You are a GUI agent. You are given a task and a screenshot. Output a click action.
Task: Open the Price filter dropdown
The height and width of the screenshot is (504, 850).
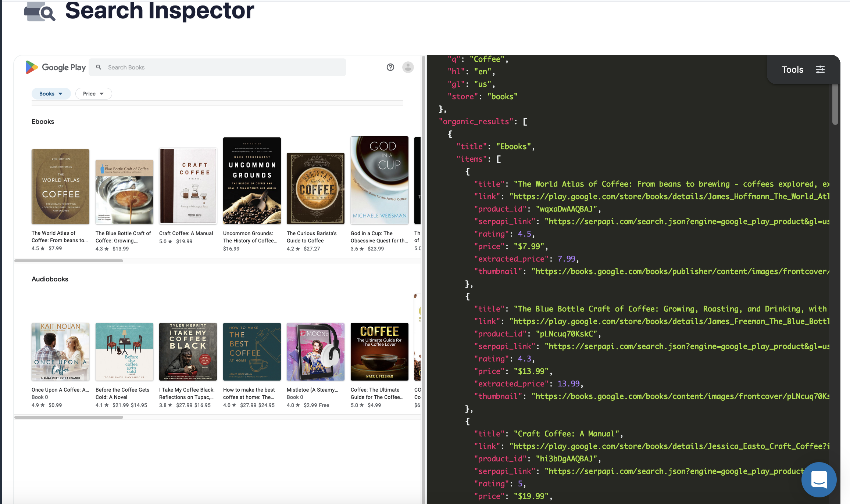click(93, 93)
